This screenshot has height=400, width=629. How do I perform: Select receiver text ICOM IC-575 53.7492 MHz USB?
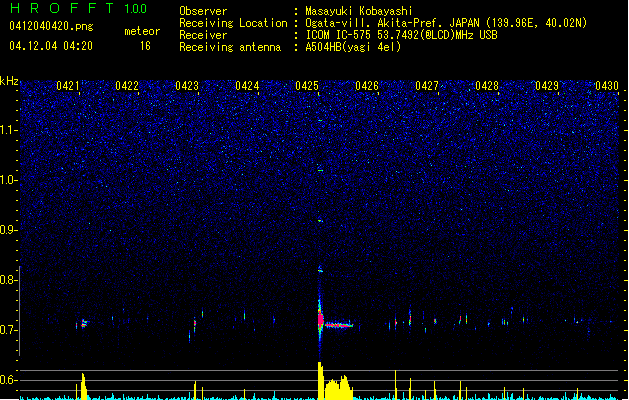401,35
